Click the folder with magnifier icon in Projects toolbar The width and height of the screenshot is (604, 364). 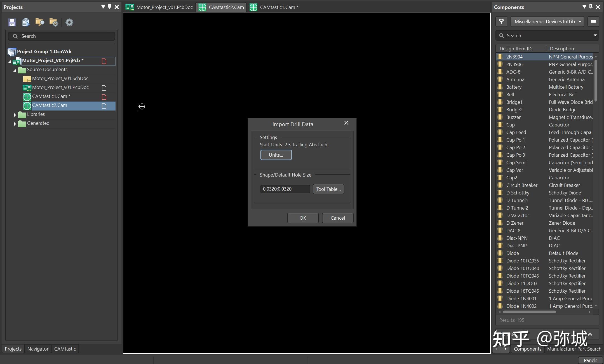point(40,22)
